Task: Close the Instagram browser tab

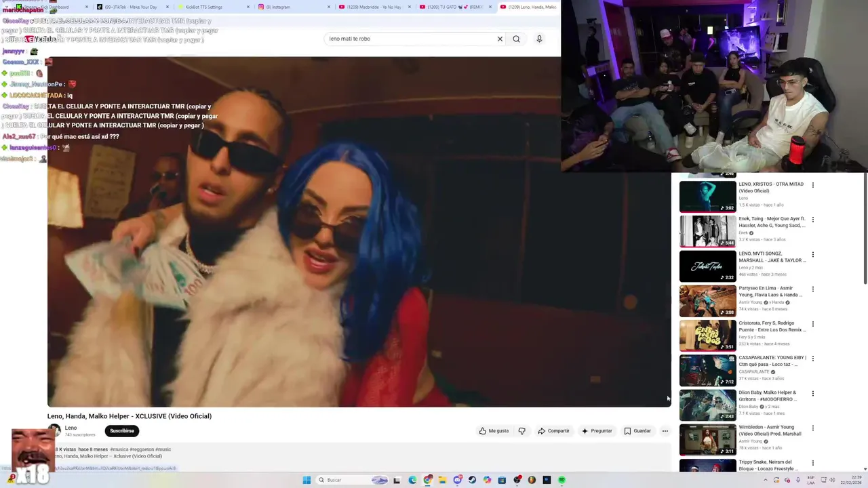Action: pyautogui.click(x=329, y=7)
